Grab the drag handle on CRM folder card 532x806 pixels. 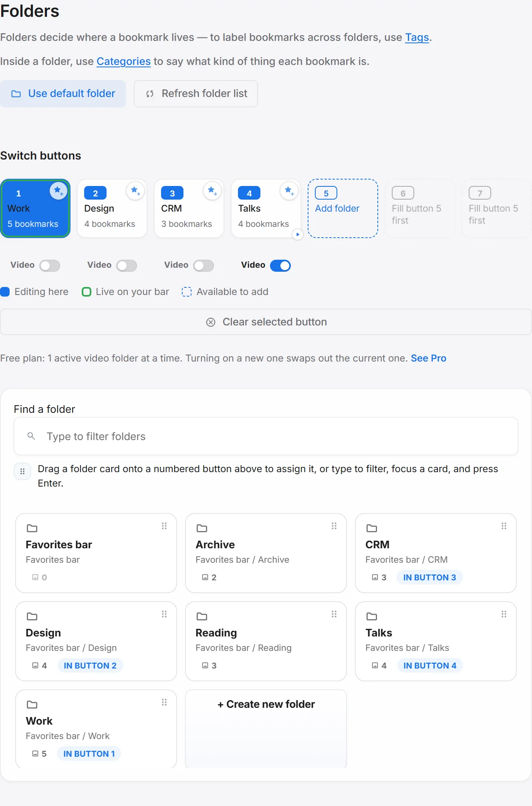(504, 526)
